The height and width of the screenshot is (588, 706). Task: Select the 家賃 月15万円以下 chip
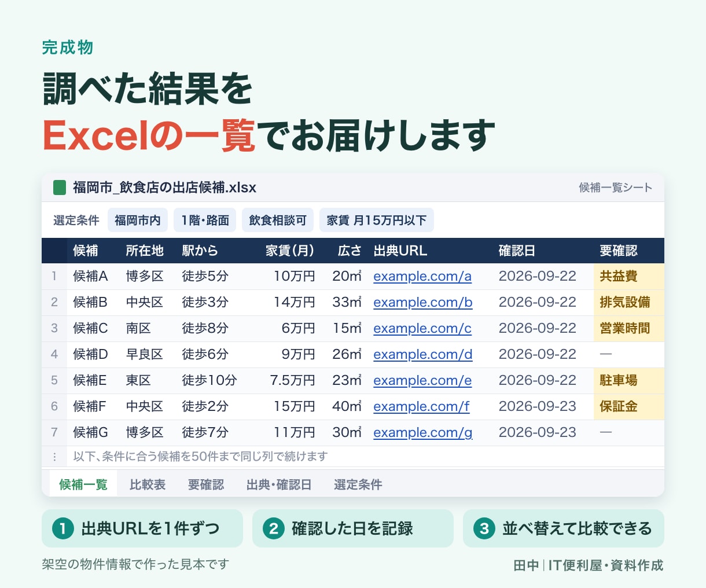377,220
